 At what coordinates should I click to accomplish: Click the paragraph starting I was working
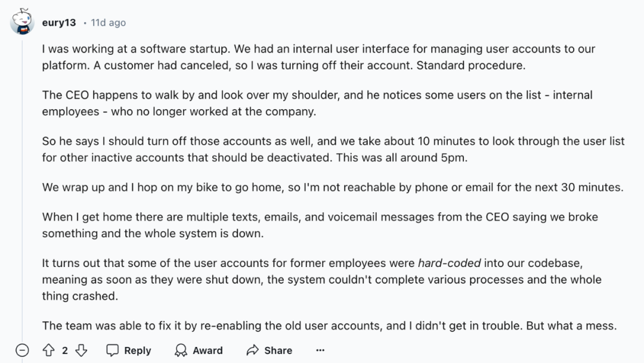(x=318, y=57)
